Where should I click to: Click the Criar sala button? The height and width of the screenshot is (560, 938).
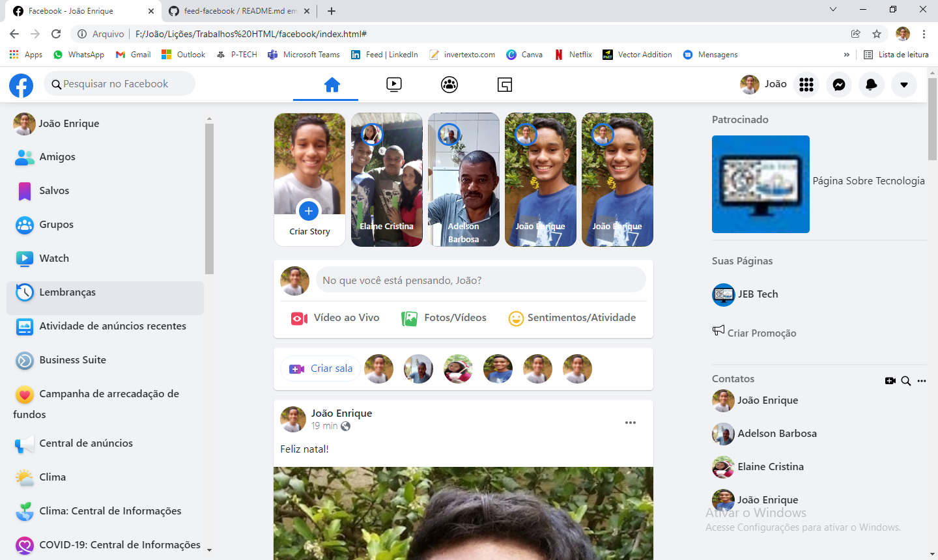click(x=320, y=369)
